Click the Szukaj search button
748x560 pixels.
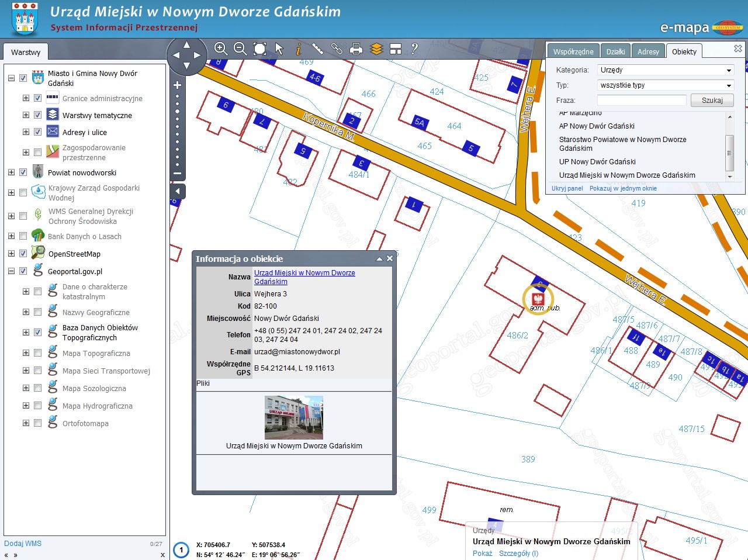(712, 100)
